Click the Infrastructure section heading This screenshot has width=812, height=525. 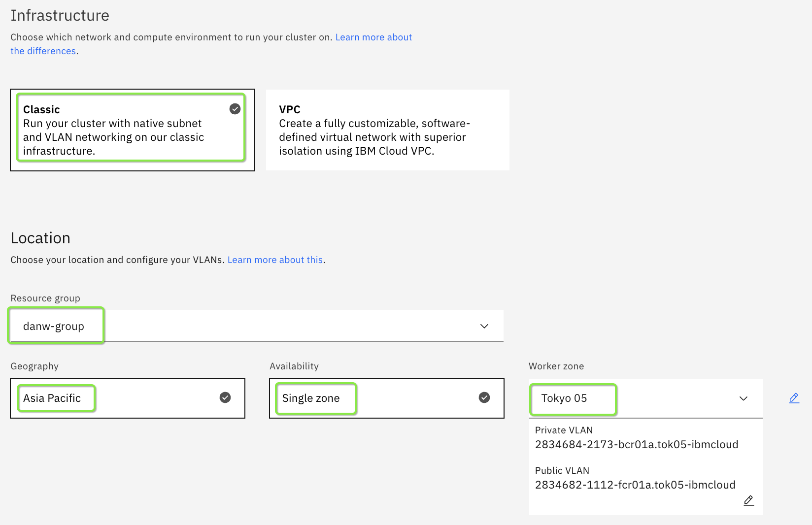(x=60, y=16)
